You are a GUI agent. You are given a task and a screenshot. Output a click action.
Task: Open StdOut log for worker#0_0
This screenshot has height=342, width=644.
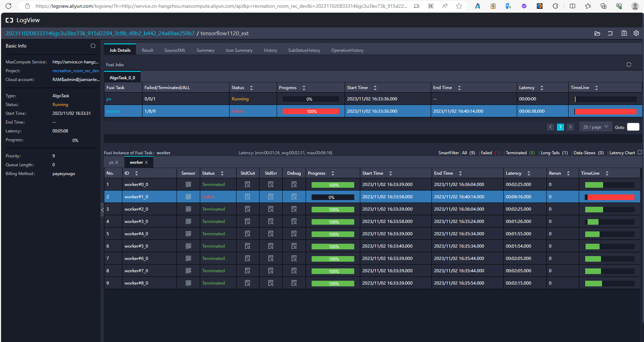[x=247, y=185]
